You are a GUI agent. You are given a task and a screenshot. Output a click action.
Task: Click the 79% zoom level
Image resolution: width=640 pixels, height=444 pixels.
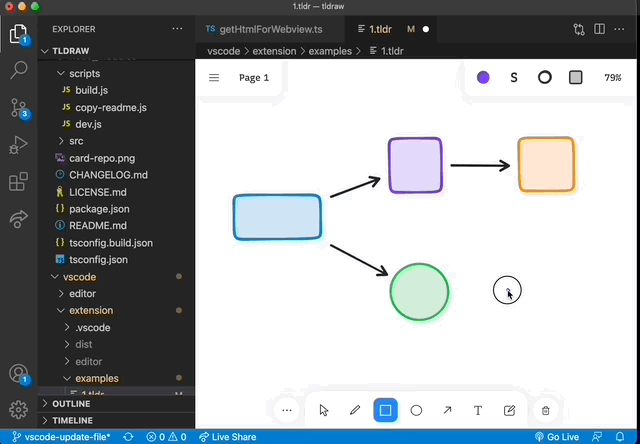point(613,78)
